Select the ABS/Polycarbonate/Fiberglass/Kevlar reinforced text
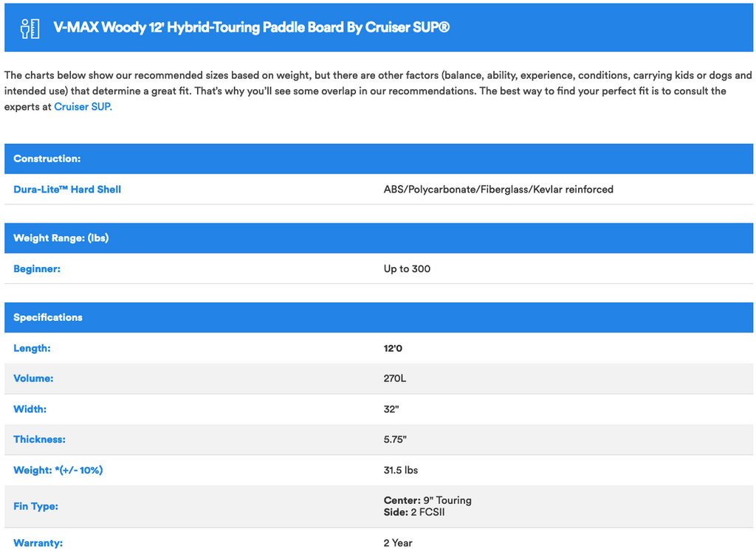Viewport: 756px width, 551px height. 498,190
